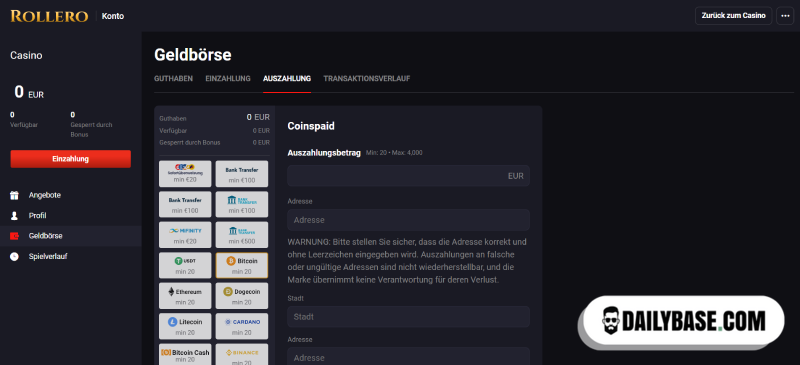This screenshot has height=365, width=800.
Task: Click the person icon next to Profil
Action: click(14, 215)
